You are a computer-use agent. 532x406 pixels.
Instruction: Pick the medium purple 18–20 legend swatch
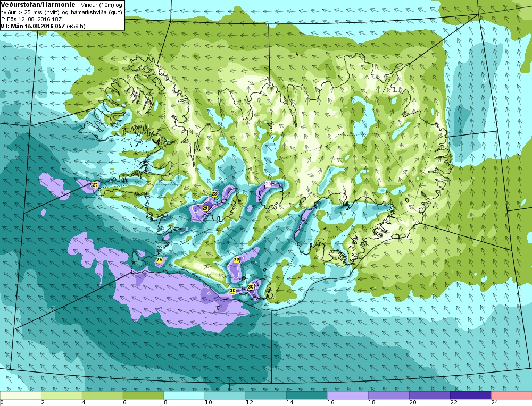click(389, 395)
